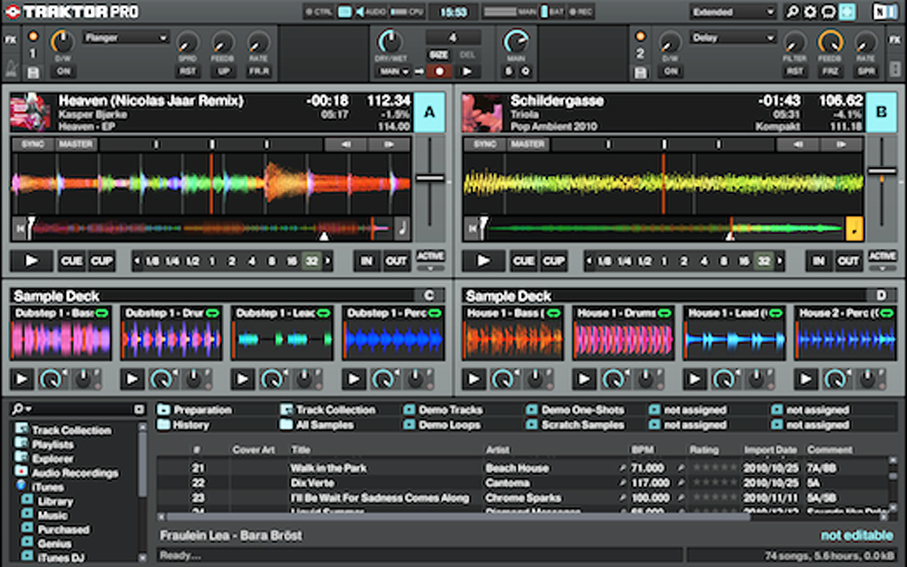The image size is (907, 567).
Task: Open the Flanger effect dropdown
Action: (x=126, y=38)
